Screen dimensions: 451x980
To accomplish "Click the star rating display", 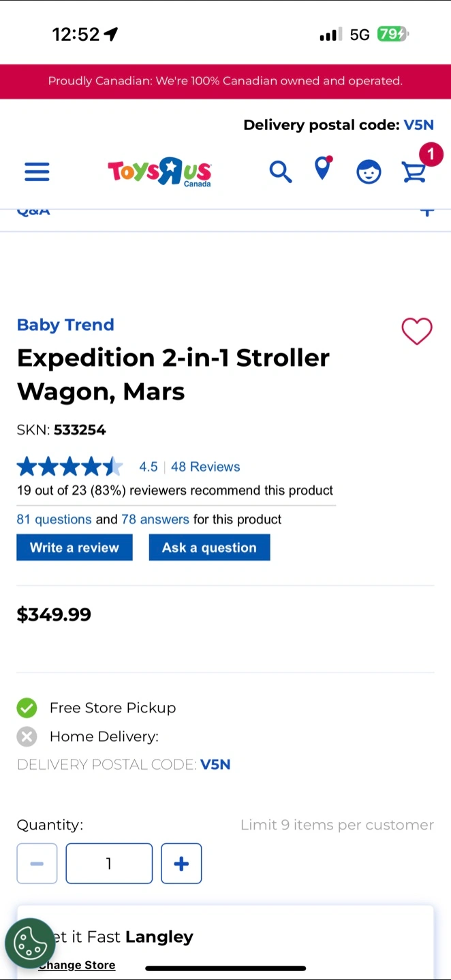I will coord(69,467).
